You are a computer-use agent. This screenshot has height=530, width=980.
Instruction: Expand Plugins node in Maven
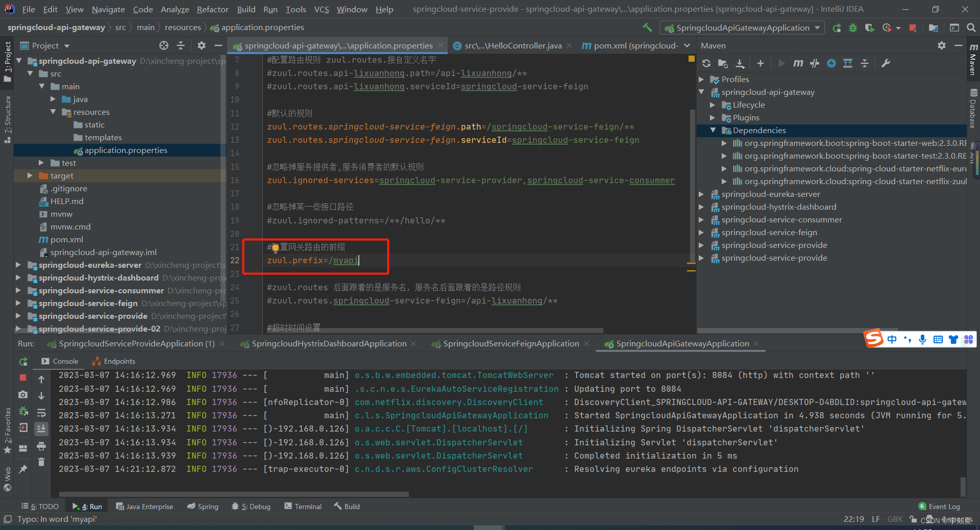(x=713, y=117)
